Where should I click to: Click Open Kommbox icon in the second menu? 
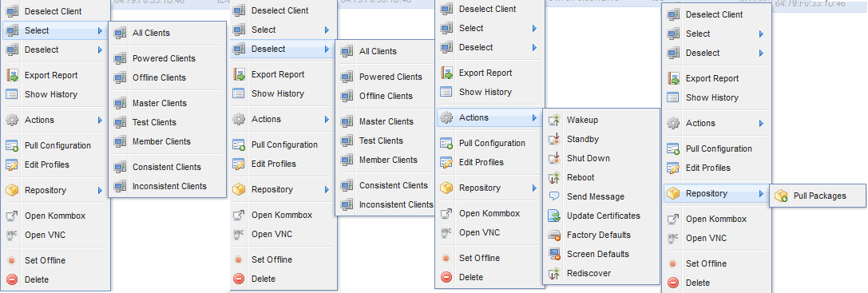[x=239, y=215]
